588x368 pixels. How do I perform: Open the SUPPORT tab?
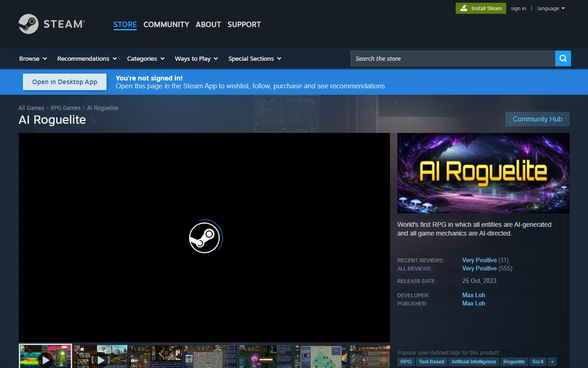[x=244, y=24]
